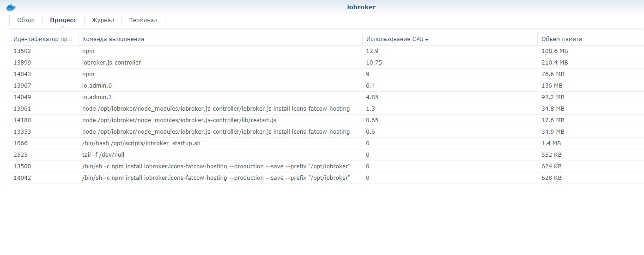
Task: Sort by Объем памяти column header
Action: [590, 39]
